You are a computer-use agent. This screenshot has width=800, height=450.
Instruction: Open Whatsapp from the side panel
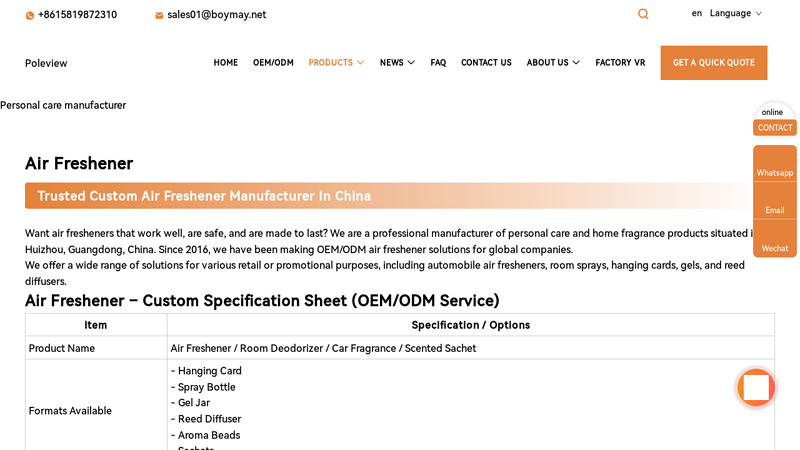coord(774,164)
